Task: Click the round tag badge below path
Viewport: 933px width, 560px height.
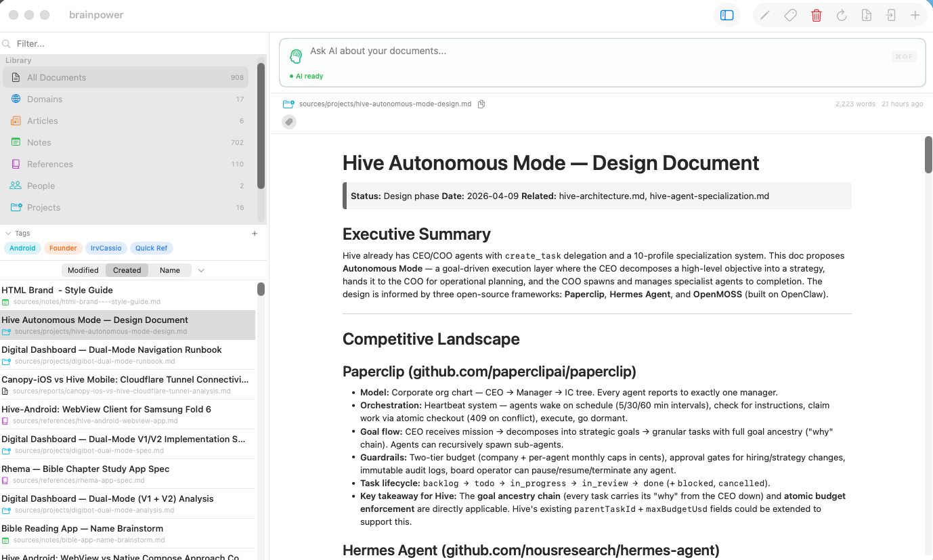Action: (x=289, y=122)
